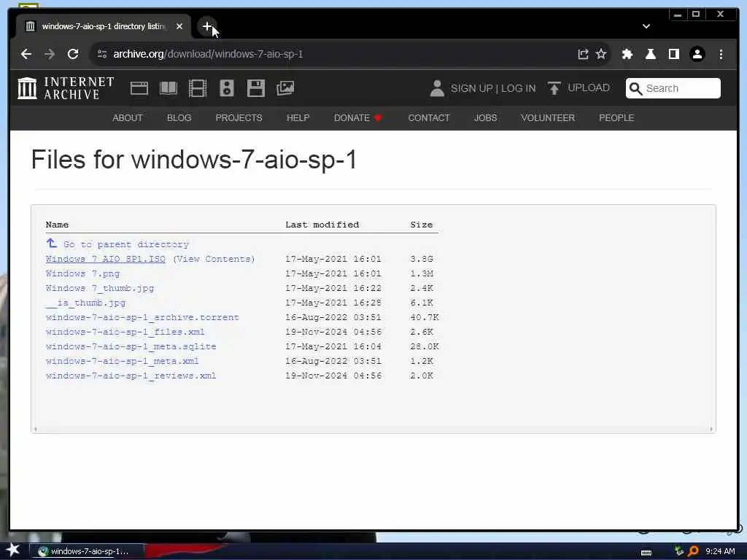The image size is (747, 560).
Task: Open windows-7-aio-sp-1_meta.xml link
Action: [122, 361]
